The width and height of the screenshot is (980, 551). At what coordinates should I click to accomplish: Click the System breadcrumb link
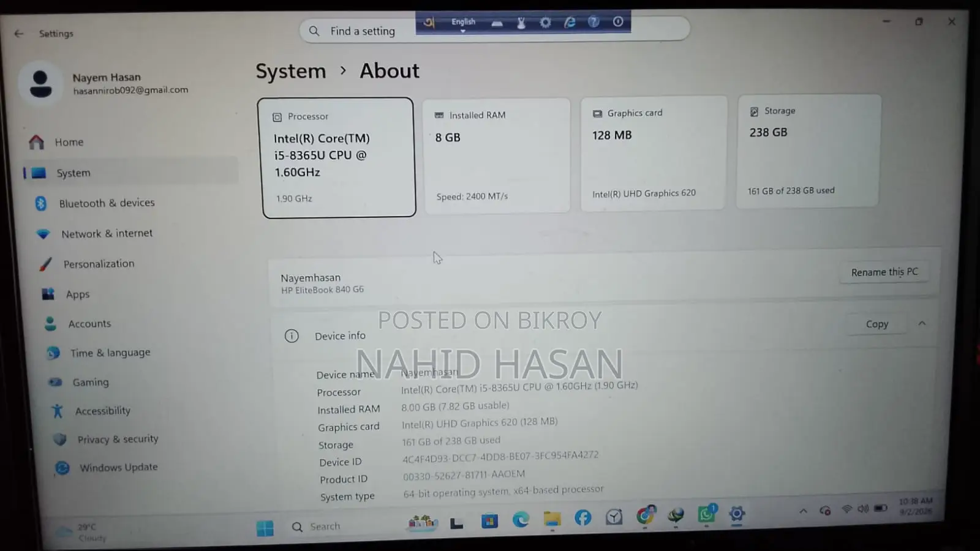click(290, 71)
